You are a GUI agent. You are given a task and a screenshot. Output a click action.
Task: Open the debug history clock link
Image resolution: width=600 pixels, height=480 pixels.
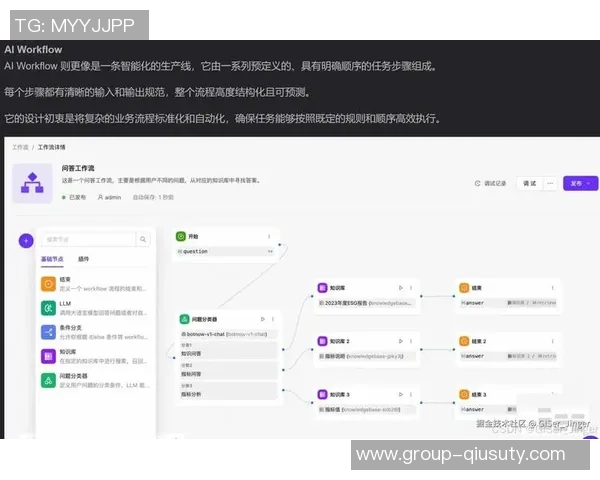(491, 183)
